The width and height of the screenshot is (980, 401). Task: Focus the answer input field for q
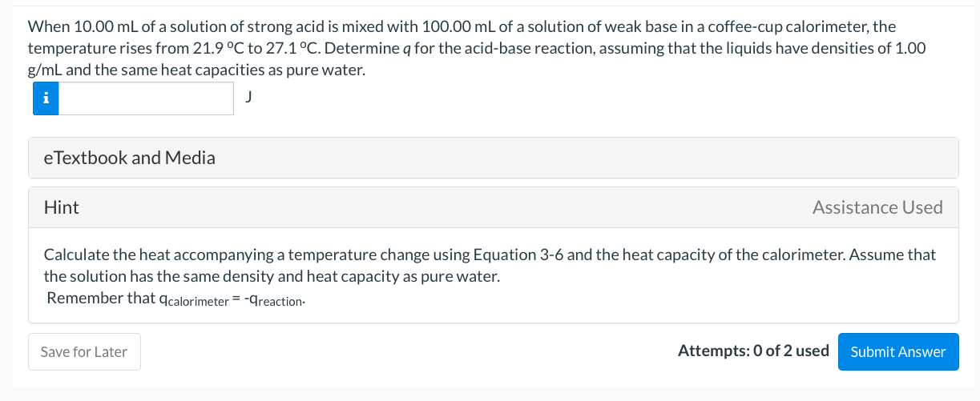coord(147,98)
